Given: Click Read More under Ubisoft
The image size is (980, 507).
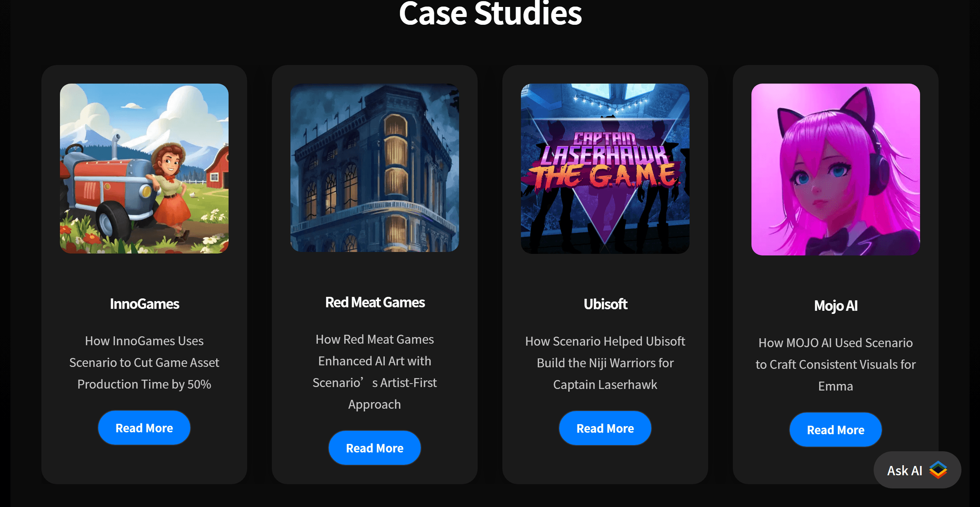Looking at the screenshot, I should pyautogui.click(x=605, y=428).
